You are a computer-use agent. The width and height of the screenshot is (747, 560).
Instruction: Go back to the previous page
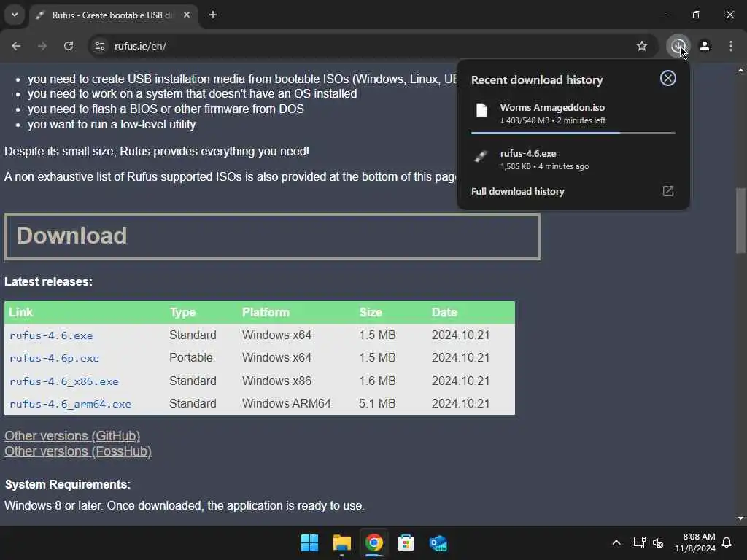point(16,46)
